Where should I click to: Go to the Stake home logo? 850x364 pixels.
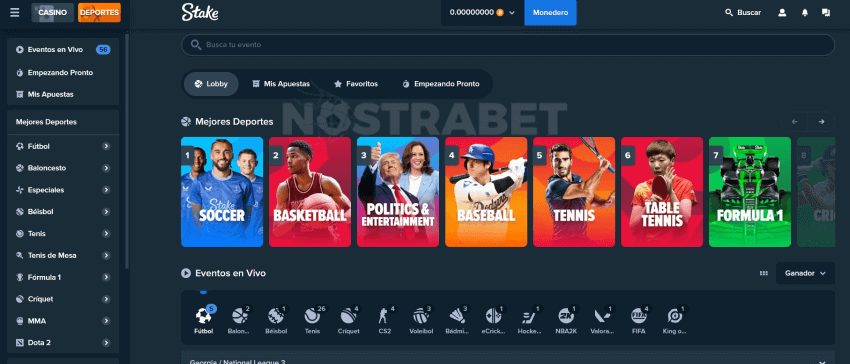click(x=200, y=12)
